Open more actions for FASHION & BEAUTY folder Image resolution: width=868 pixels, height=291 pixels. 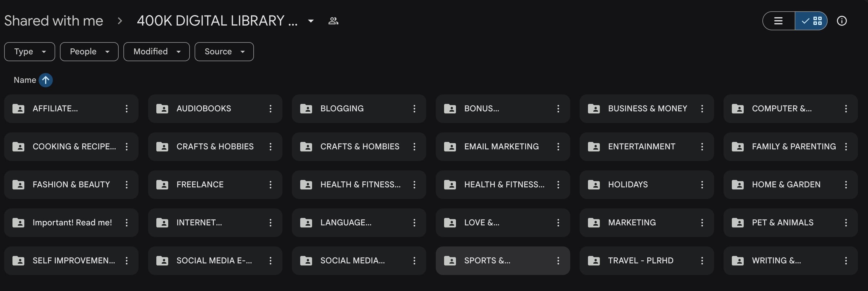pyautogui.click(x=127, y=185)
